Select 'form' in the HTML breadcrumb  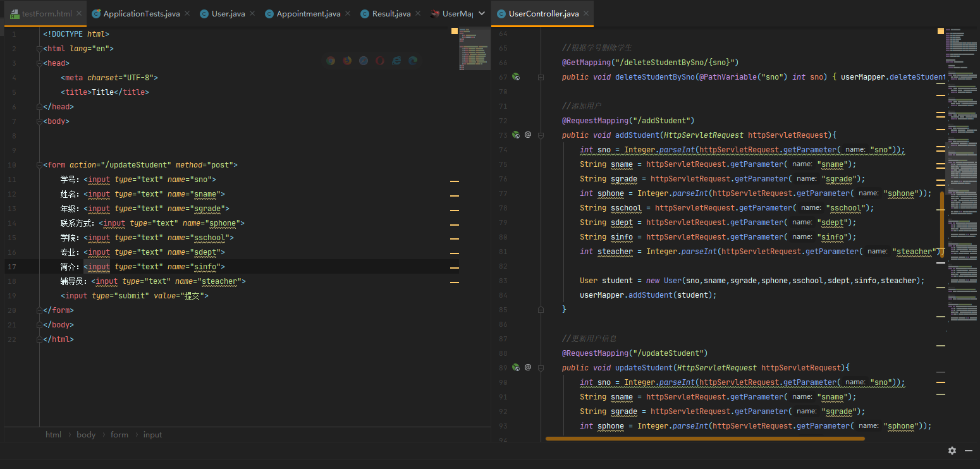[x=119, y=435]
